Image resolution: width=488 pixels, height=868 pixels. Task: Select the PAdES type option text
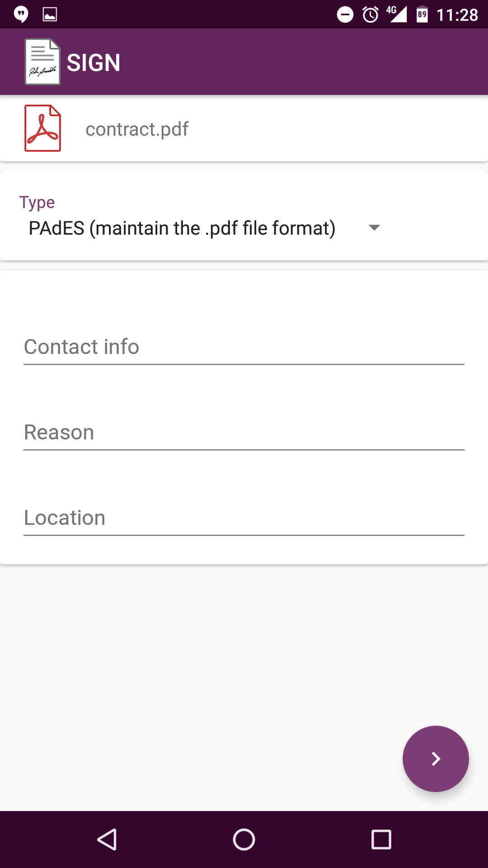182,228
